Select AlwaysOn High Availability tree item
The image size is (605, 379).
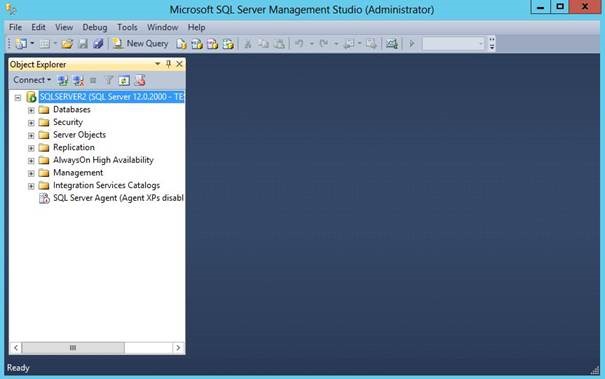(x=103, y=160)
